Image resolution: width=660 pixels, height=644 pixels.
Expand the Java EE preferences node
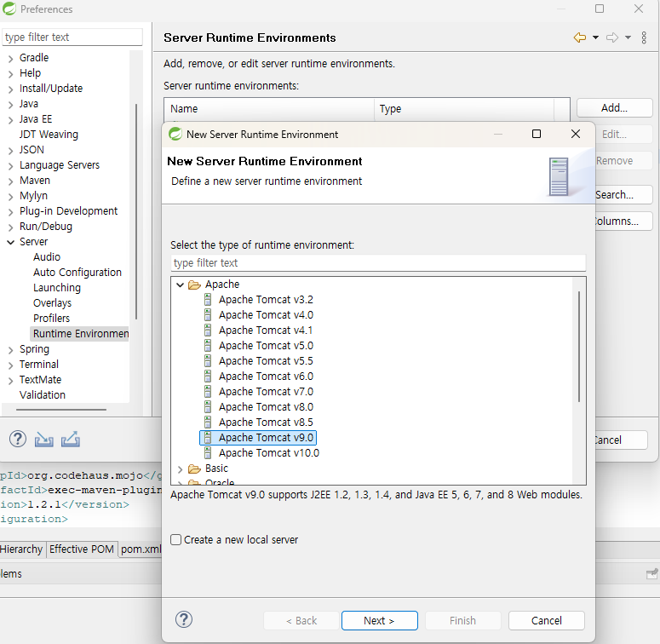click(11, 120)
